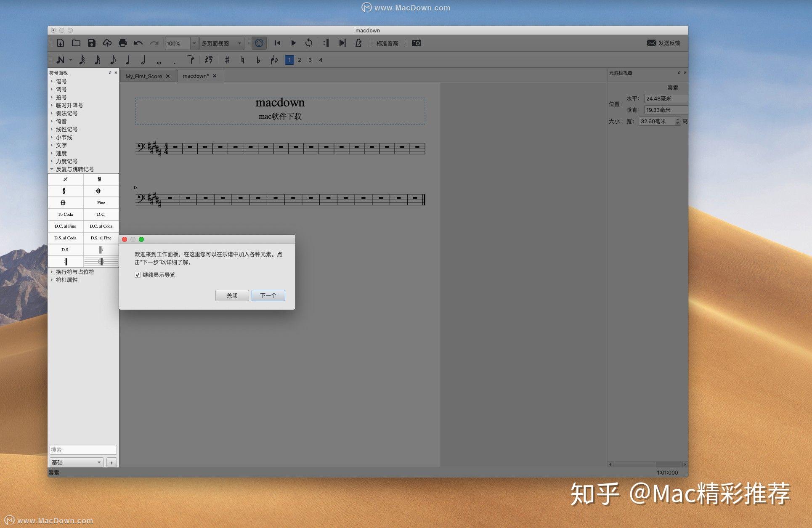Toggle the metronome icon
This screenshot has height=528, width=812.
pos(358,43)
